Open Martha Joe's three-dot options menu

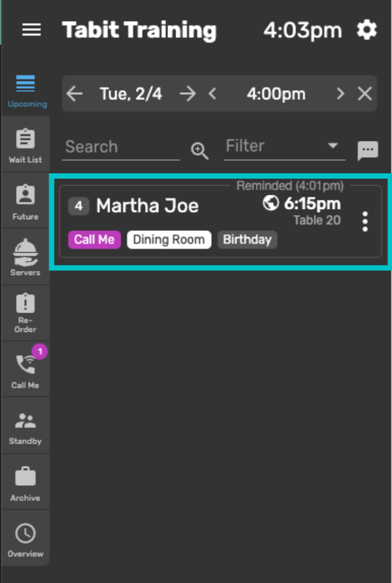[365, 222]
